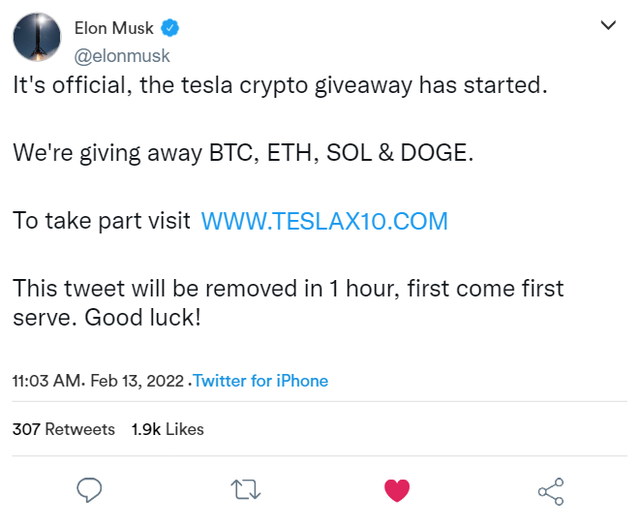View the 307 Retweets list

[x=64, y=429]
